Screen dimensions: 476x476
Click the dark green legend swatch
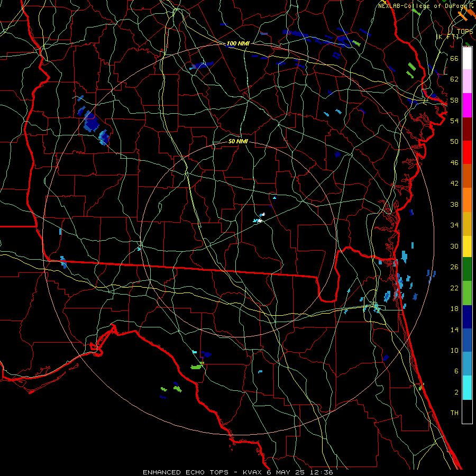(x=467, y=269)
